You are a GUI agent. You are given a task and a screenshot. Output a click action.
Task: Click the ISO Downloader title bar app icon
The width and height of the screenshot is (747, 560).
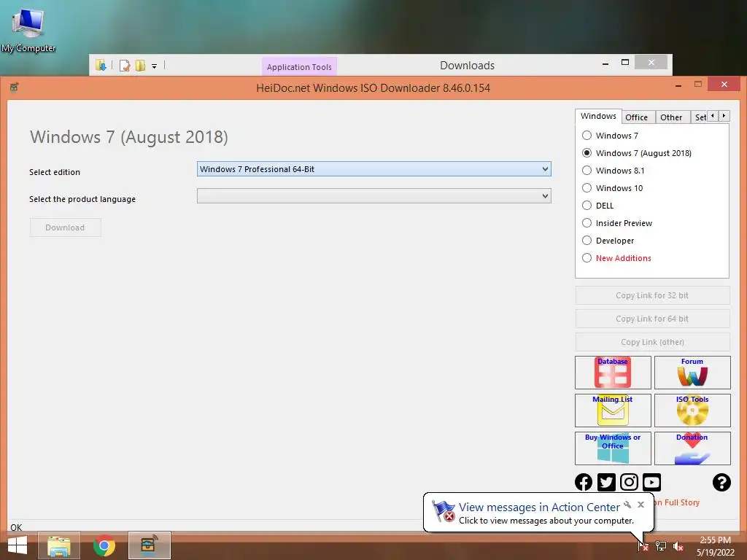click(x=15, y=87)
